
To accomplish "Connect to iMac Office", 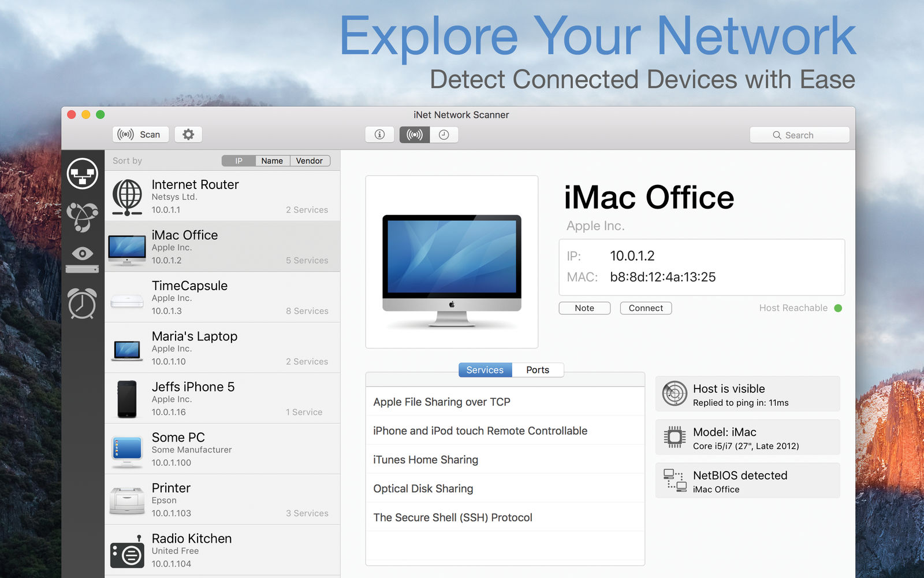I will pyautogui.click(x=646, y=307).
